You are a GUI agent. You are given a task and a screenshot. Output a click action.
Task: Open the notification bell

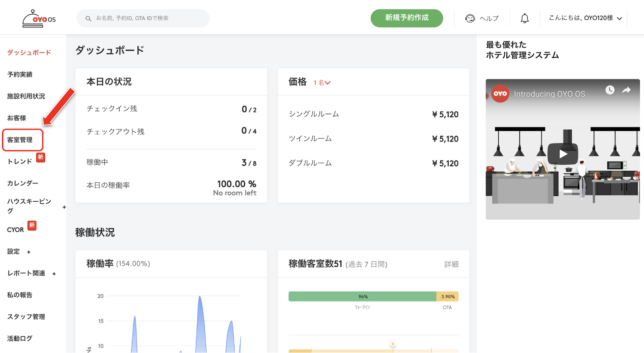(x=525, y=19)
